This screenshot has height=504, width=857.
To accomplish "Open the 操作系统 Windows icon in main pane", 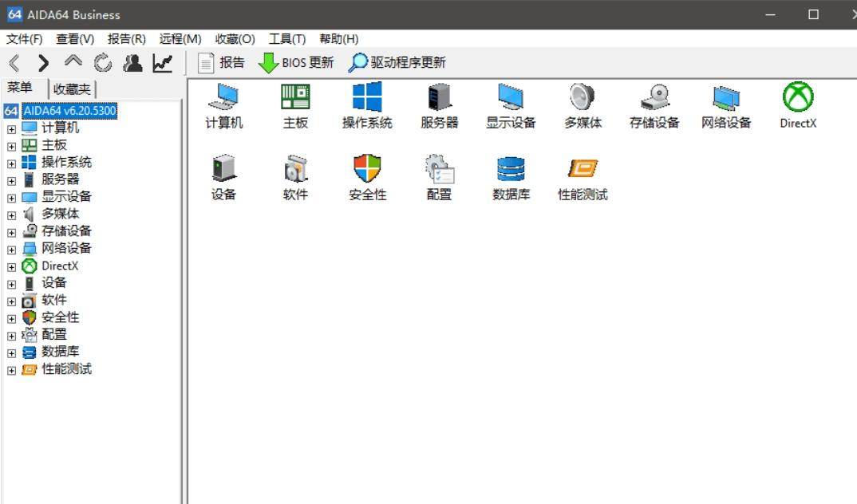I will 367,107.
